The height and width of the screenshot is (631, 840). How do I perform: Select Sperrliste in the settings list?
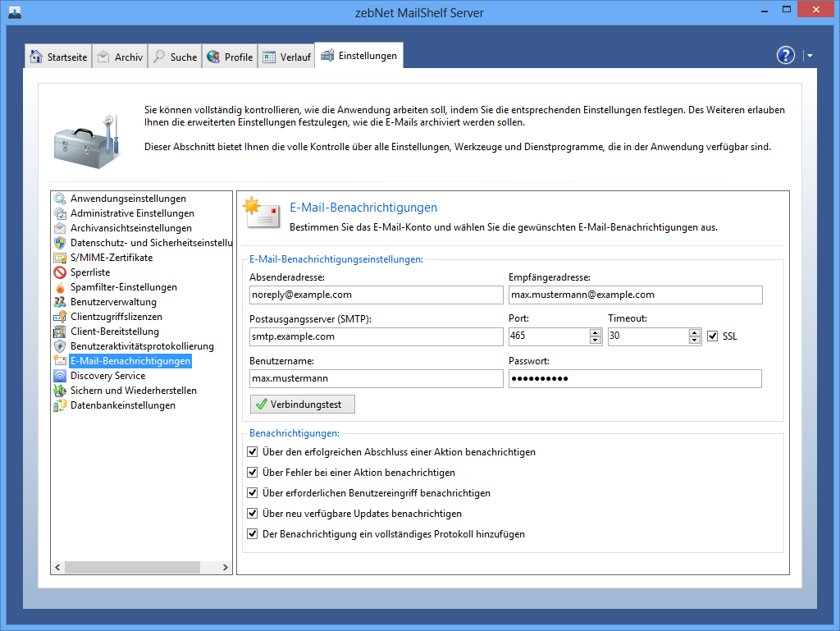(90, 272)
